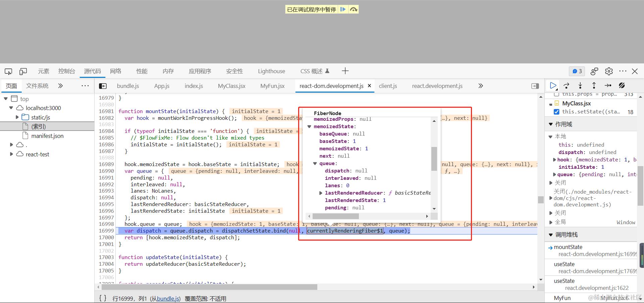644x303 pixels.
Task: Open the DevTools customize ellipsis menu
Action: click(x=623, y=71)
